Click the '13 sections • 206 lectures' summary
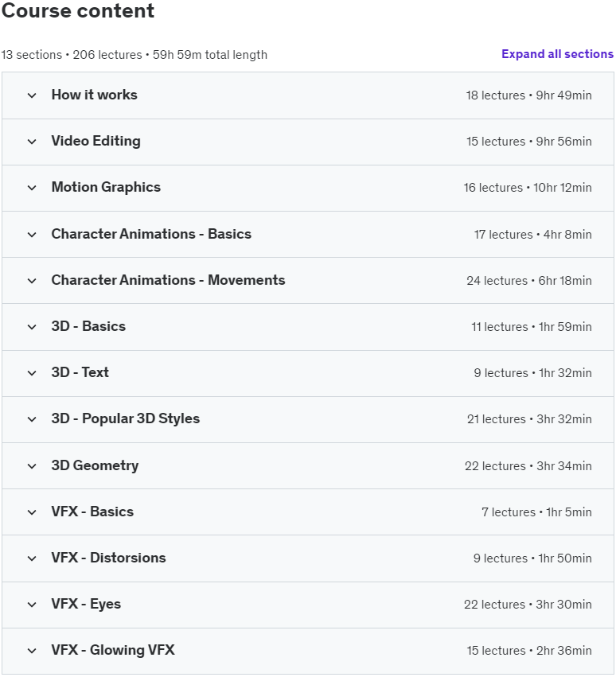Screen dimensions: 616x677 coord(72,55)
